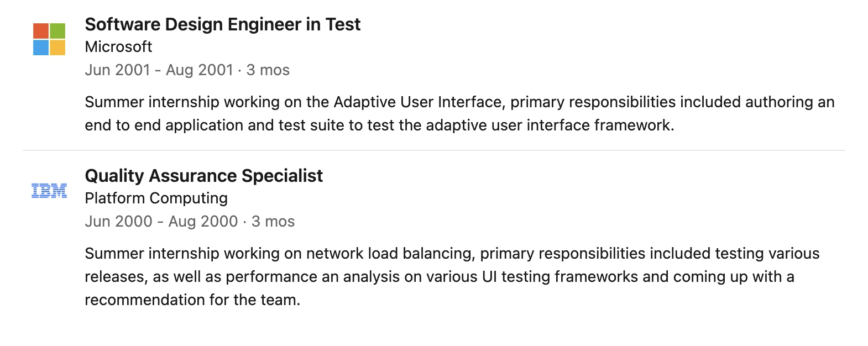868x346 pixels.
Task: Click the 3 mos duration under Microsoft
Action: point(268,70)
